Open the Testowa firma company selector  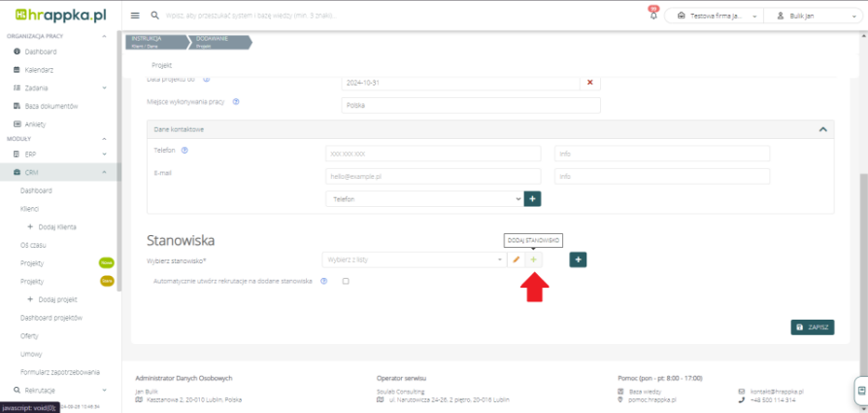[714, 16]
